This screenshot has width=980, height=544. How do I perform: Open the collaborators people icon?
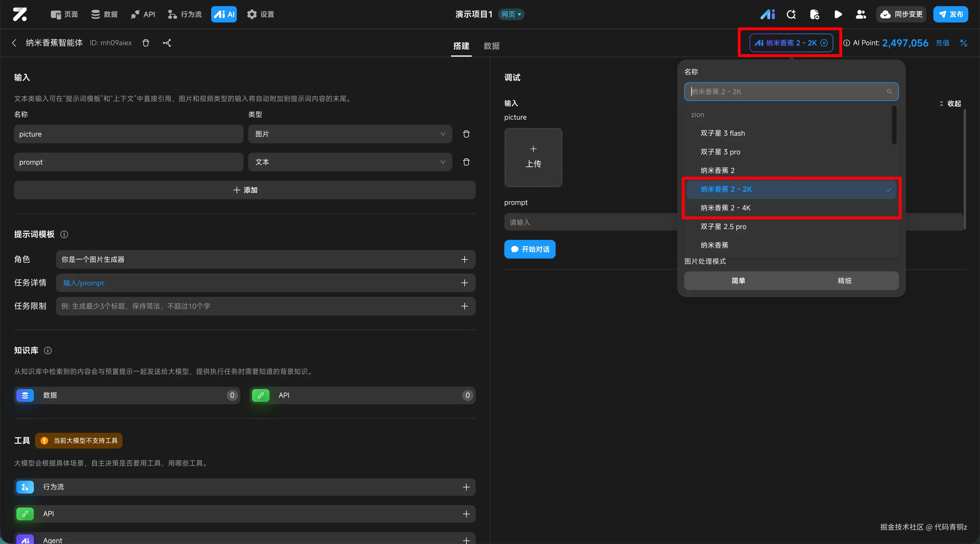[860, 15]
